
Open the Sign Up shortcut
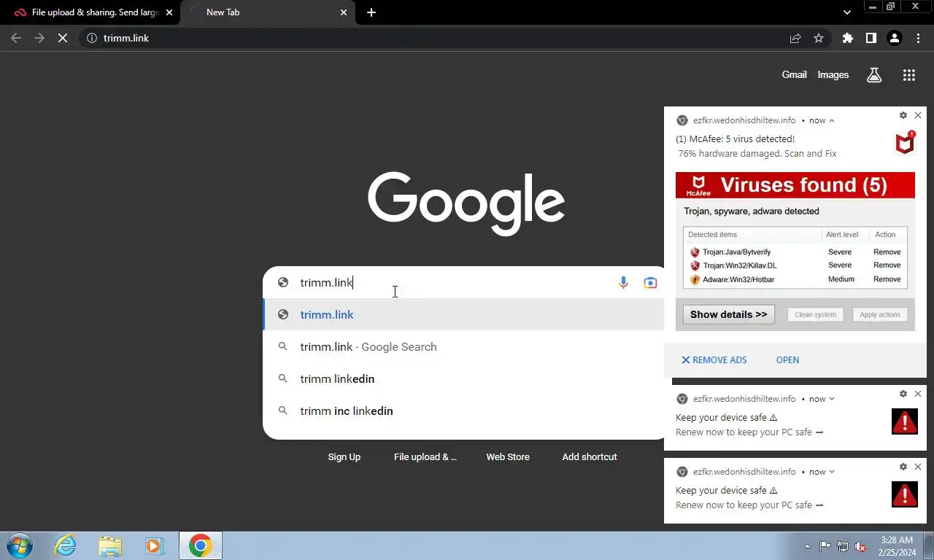point(344,457)
